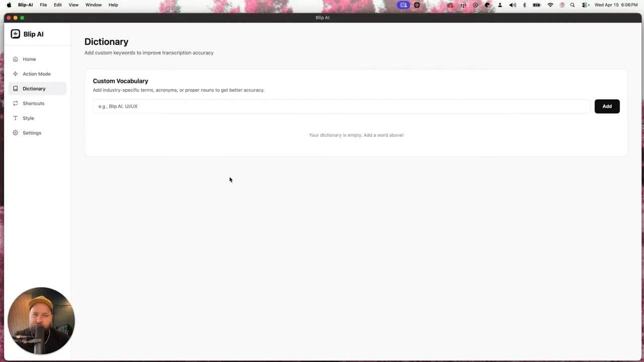Click the Home house icon in sidebar
This screenshot has height=362, width=644.
[16, 59]
